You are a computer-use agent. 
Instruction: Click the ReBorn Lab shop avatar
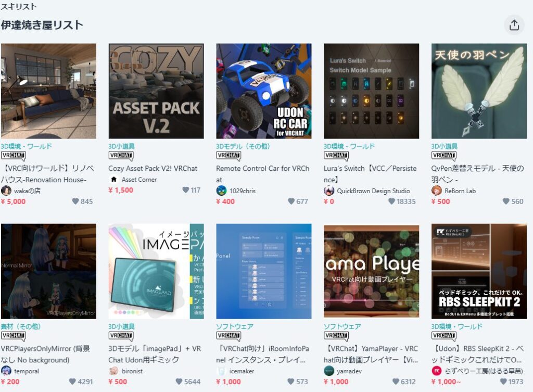pyautogui.click(x=437, y=191)
